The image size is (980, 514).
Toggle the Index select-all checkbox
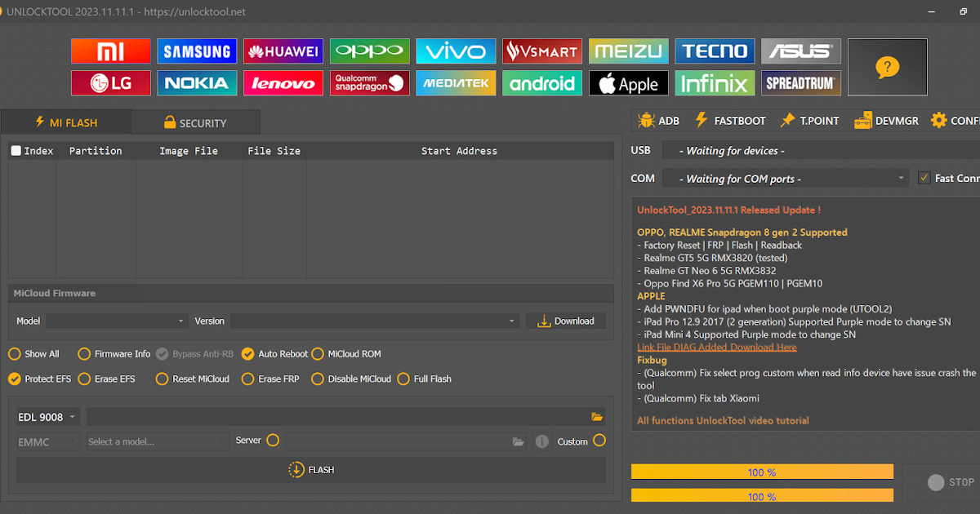16,151
